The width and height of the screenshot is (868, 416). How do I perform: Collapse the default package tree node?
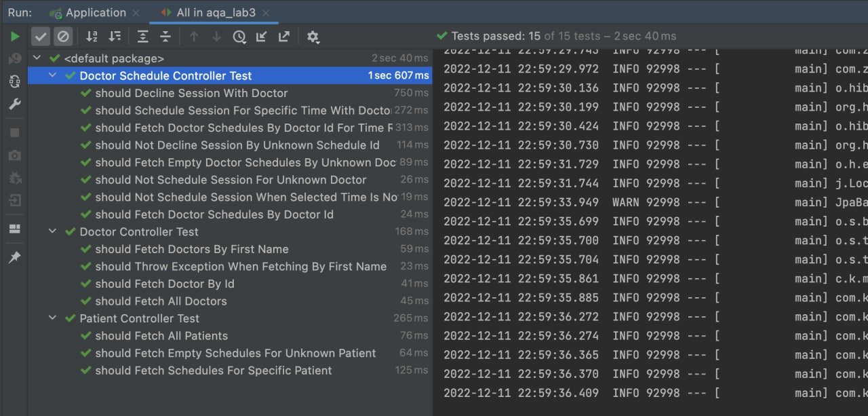37,58
